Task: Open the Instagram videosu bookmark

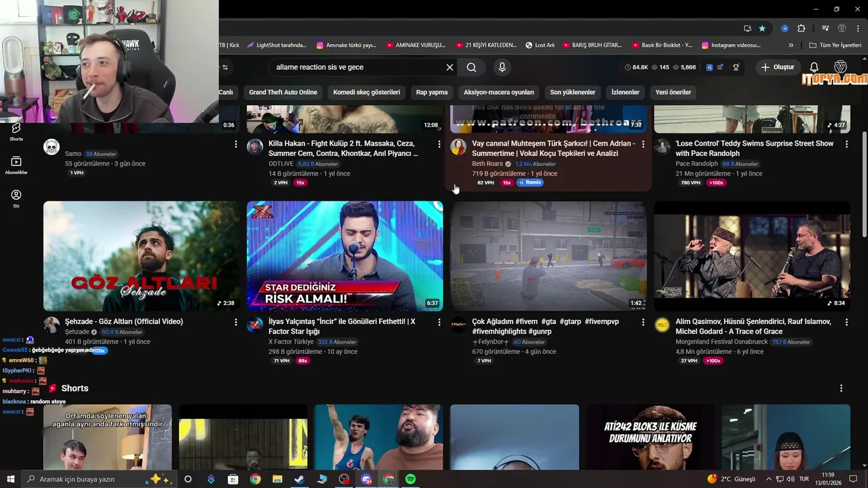Action: (731, 45)
